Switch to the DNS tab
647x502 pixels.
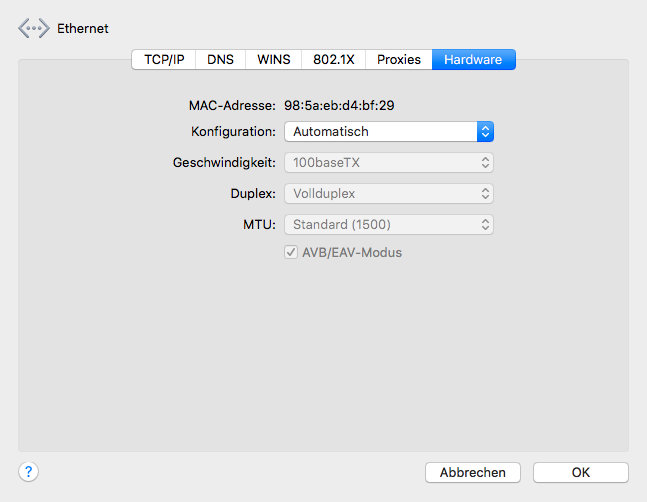220,60
